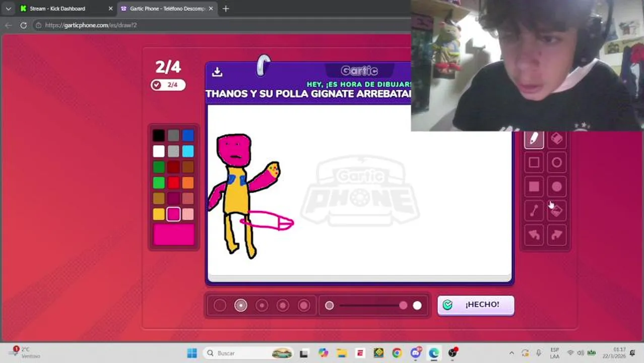
Task: Select the smallest brush size
Action: point(220,305)
